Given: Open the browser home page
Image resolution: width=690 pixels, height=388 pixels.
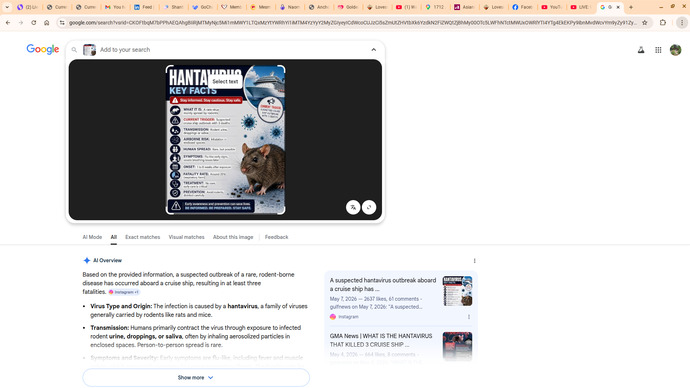Looking at the screenshot, I should pos(47,22).
